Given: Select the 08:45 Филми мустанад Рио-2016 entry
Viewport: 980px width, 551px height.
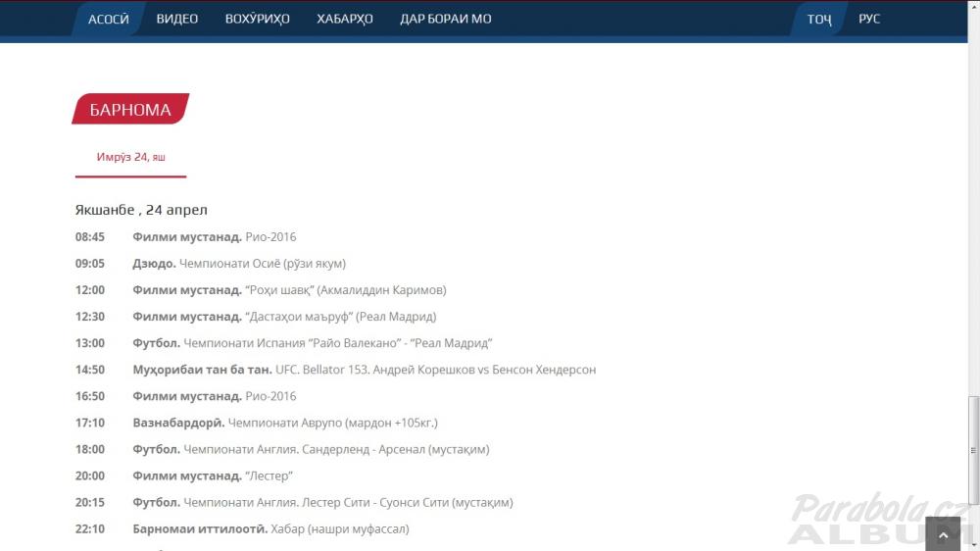Looking at the screenshot, I should pos(185,237).
